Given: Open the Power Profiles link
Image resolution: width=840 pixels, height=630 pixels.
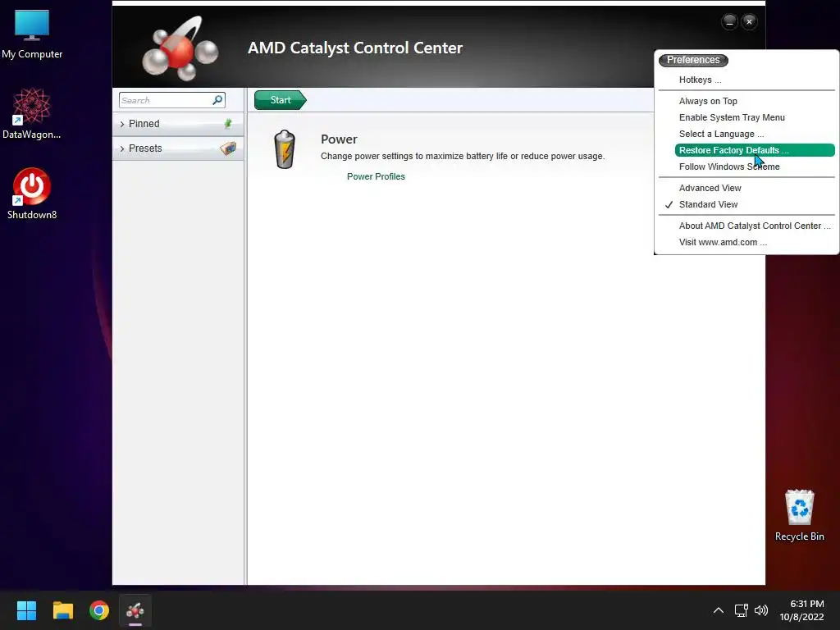Looking at the screenshot, I should tap(376, 176).
